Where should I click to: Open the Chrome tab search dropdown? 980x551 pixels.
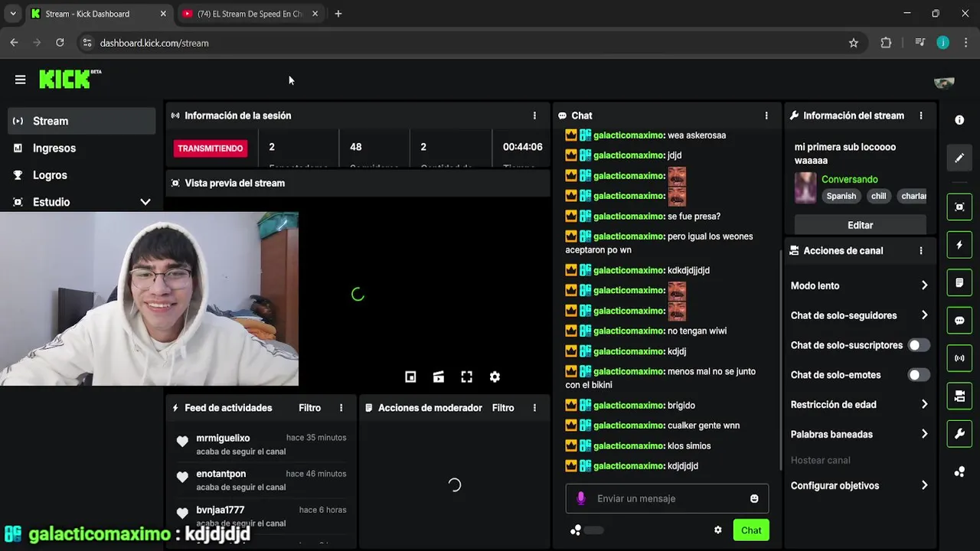12,14
